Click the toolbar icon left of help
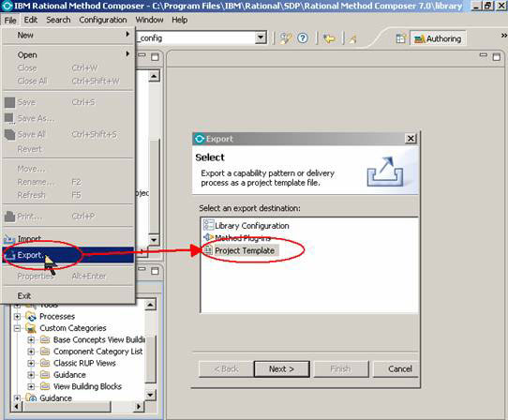508x420 pixels. (x=286, y=38)
